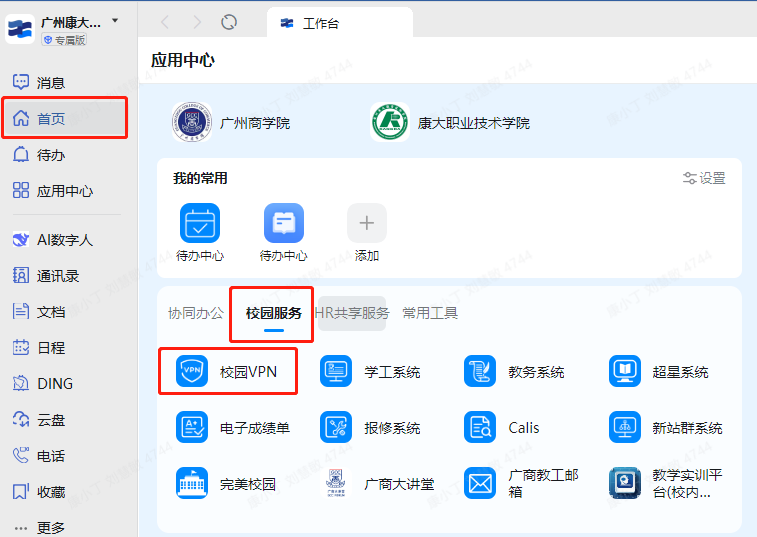Viewport: 757px width, 537px height.
Task: Show 更多 sidebar options
Action: [x=39, y=528]
